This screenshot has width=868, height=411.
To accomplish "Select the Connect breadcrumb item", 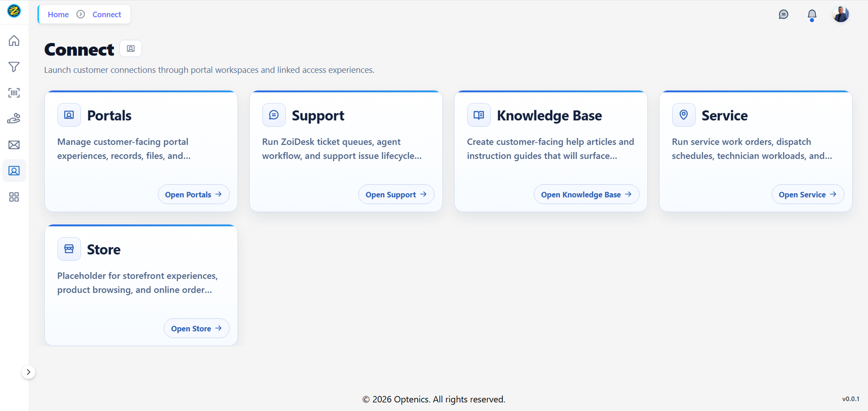I will [107, 15].
